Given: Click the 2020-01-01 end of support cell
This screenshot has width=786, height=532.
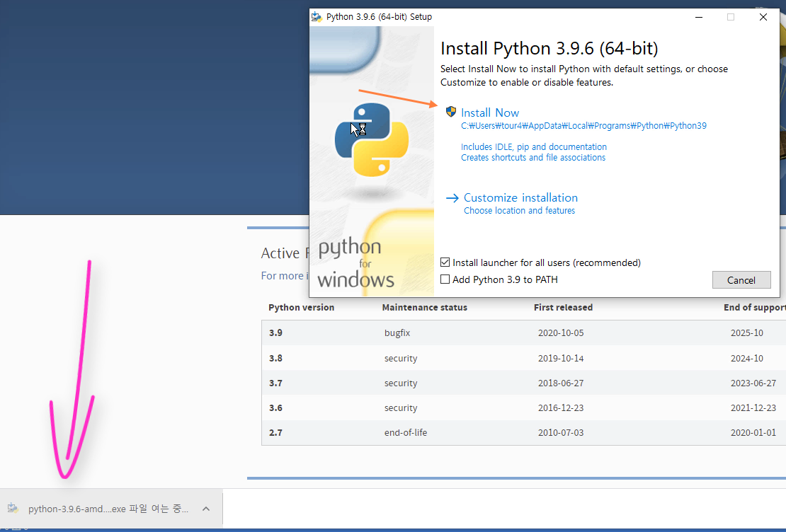Looking at the screenshot, I should pyautogui.click(x=753, y=432).
